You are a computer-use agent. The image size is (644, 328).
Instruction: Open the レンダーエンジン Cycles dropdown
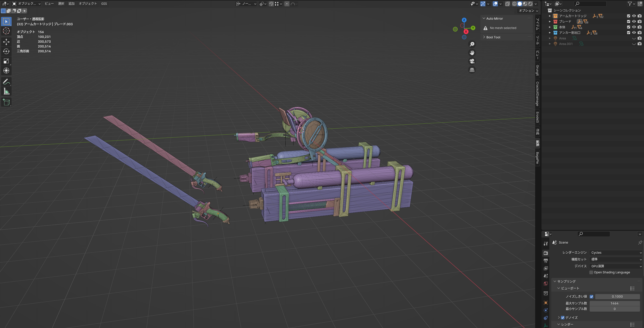click(616, 253)
